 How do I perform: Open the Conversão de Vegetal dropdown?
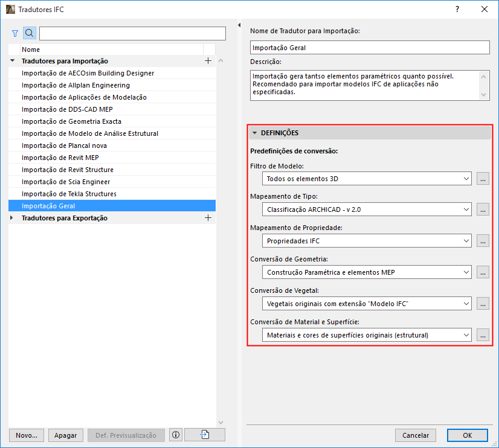tap(367, 304)
